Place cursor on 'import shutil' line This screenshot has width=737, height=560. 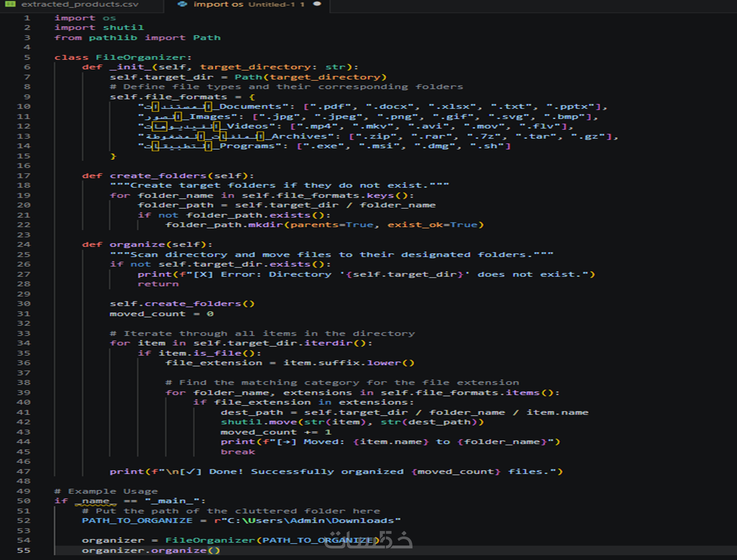(x=99, y=28)
